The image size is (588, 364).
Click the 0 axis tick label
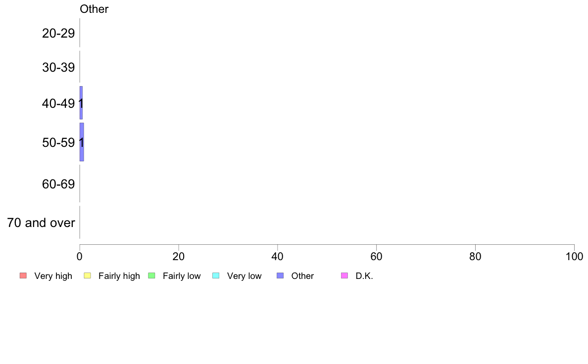(x=80, y=256)
